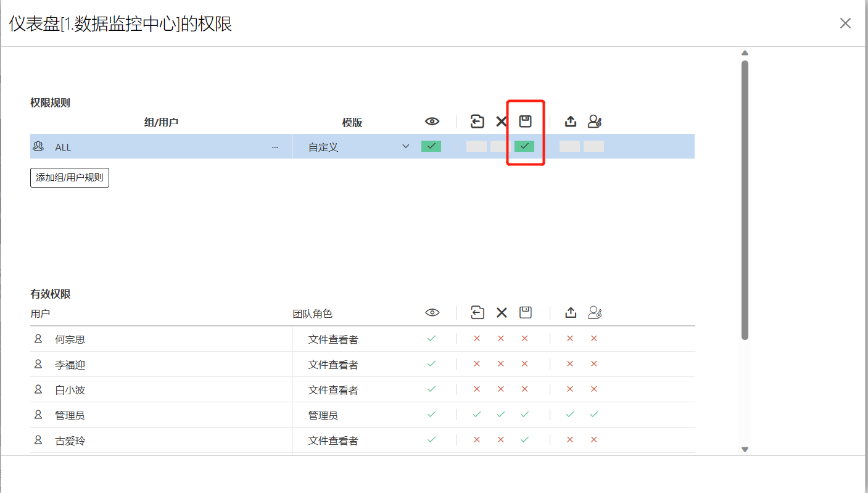Click the 团队角色 column header
Viewport: 868px width, 493px height.
tap(312, 313)
